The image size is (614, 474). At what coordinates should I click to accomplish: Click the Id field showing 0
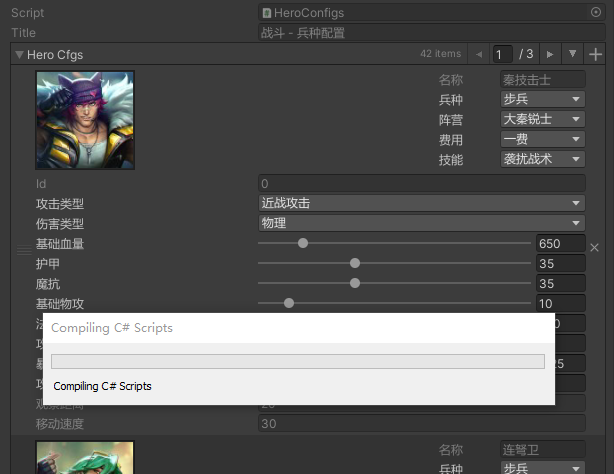pos(422,183)
